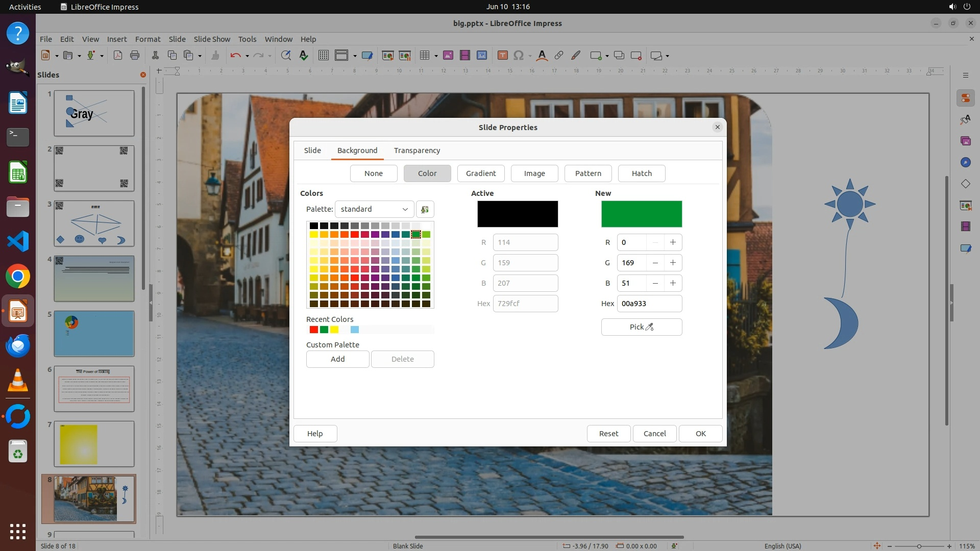The width and height of the screenshot is (980, 551).
Task: Switch fill type to Gradient
Action: pos(480,173)
